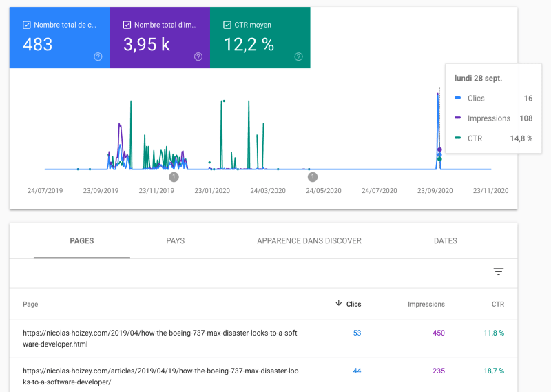Switch to the PAYS tab
The width and height of the screenshot is (551, 392).
coord(176,241)
